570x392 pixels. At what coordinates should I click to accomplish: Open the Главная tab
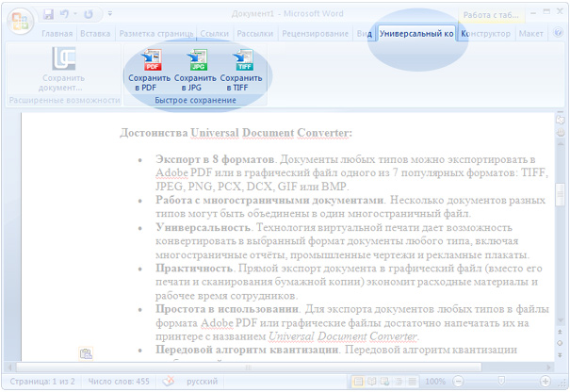pos(57,34)
